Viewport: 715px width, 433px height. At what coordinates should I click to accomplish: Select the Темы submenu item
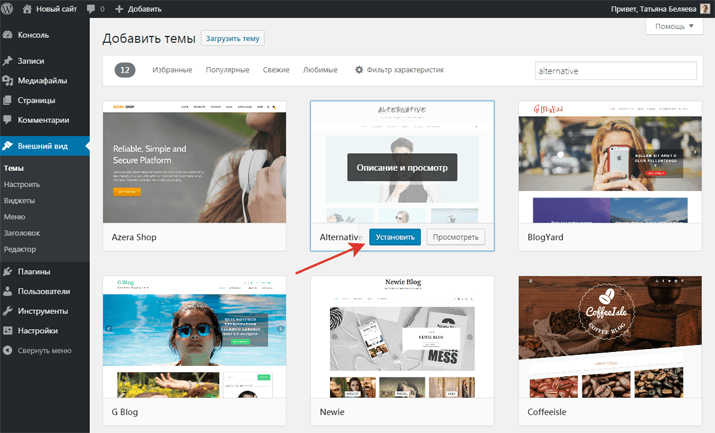coord(14,168)
